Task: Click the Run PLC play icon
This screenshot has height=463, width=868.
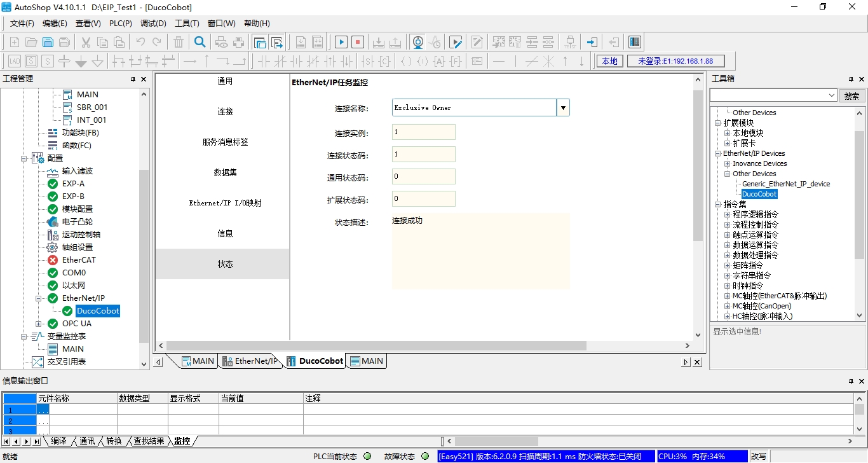Action: click(341, 42)
